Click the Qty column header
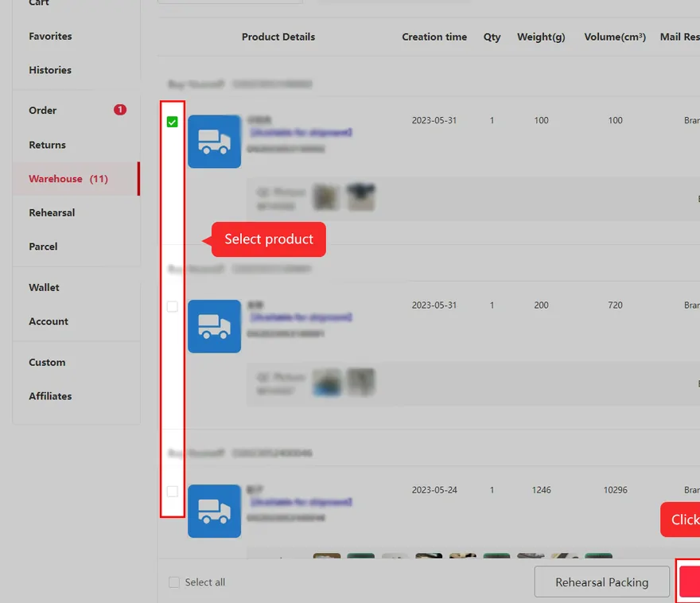Image resolution: width=700 pixels, height=603 pixels. (492, 37)
